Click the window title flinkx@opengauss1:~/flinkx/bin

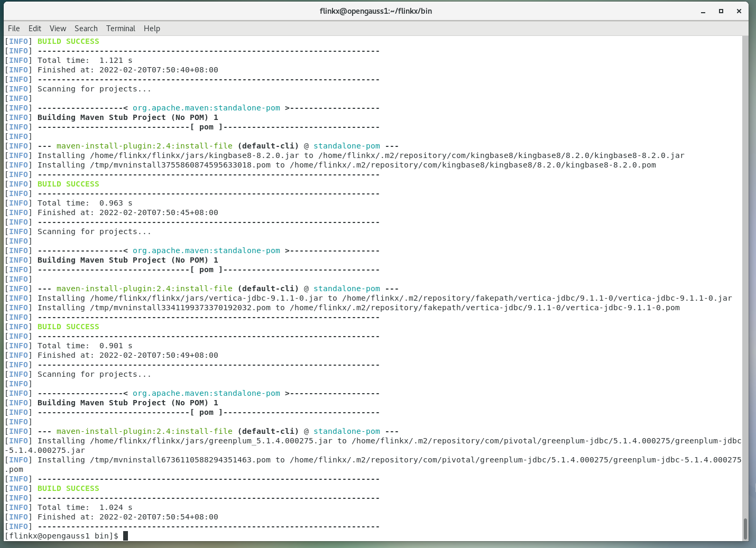(x=375, y=11)
